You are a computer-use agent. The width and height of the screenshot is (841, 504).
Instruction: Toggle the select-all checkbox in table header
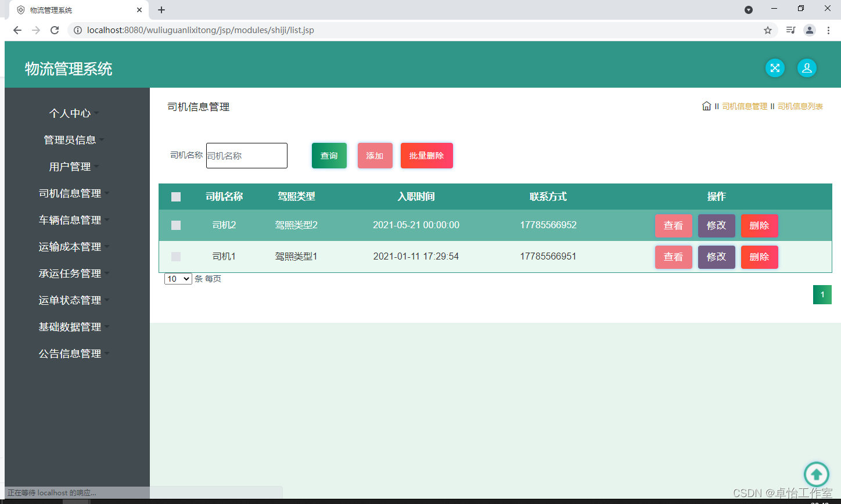pyautogui.click(x=176, y=197)
